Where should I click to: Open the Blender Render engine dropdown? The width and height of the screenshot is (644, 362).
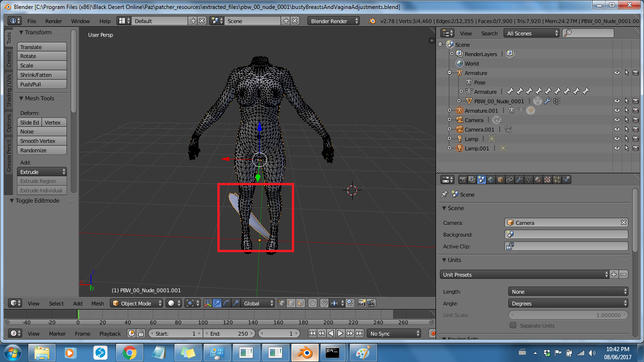point(333,21)
